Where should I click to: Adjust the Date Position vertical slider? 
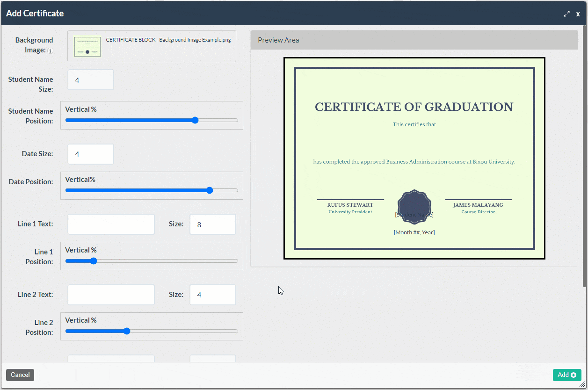(x=152, y=190)
